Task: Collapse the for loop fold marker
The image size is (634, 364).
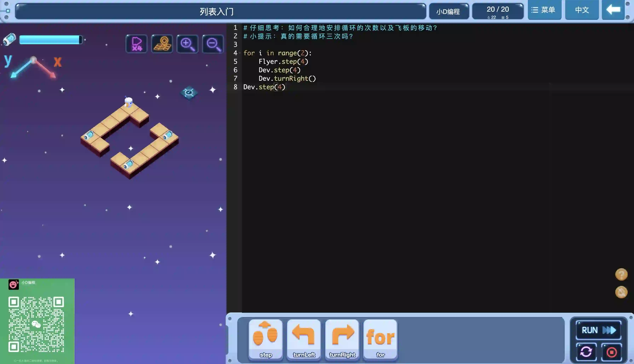Action: [x=240, y=53]
